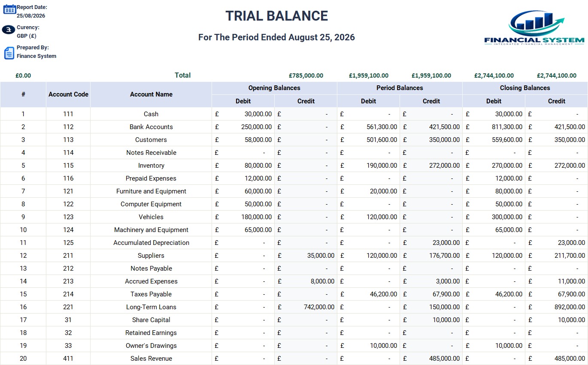Viewport: 588px width, 365px height.
Task: Click the Period Balances column group header
Action: pos(400,88)
